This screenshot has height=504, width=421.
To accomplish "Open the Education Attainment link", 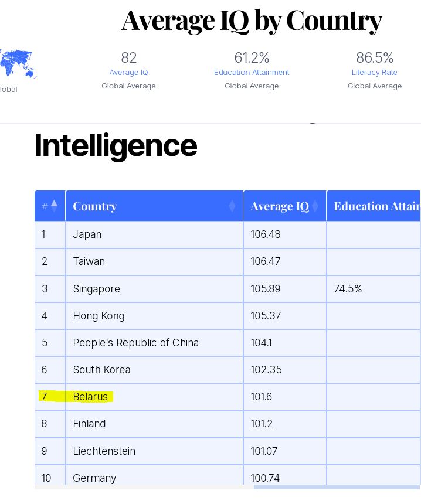I will (x=252, y=73).
